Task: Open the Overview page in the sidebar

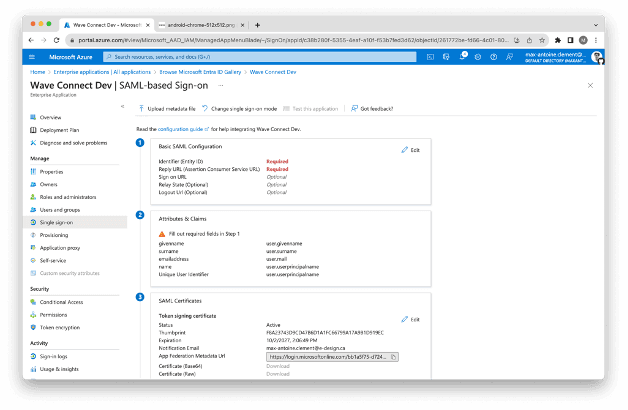Action: [50, 118]
